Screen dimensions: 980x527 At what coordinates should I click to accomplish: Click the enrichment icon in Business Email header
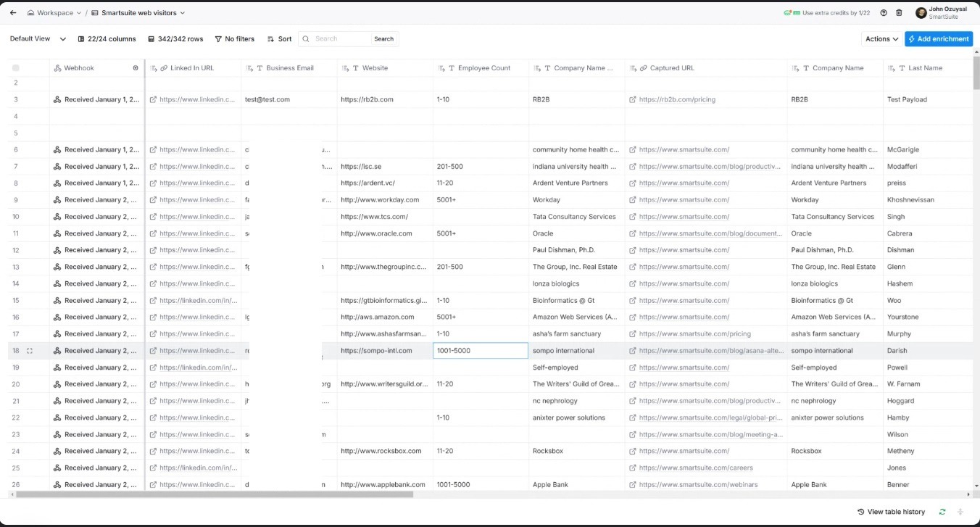(x=249, y=68)
